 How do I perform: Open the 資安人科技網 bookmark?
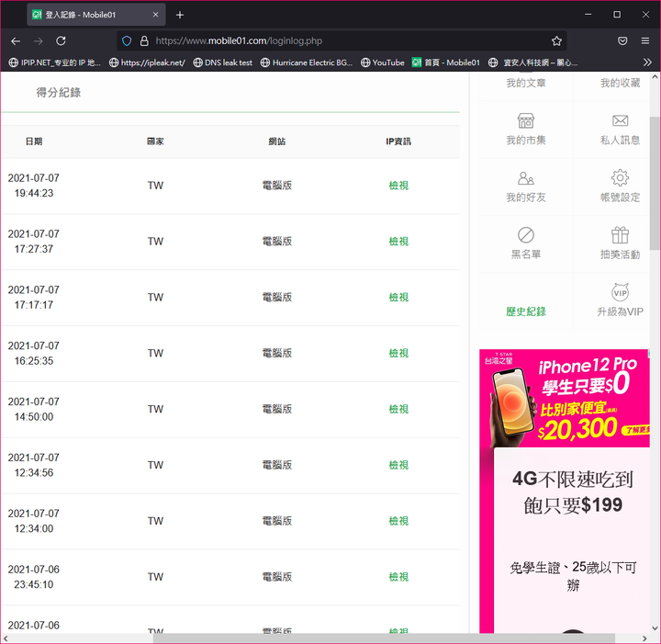click(x=532, y=62)
